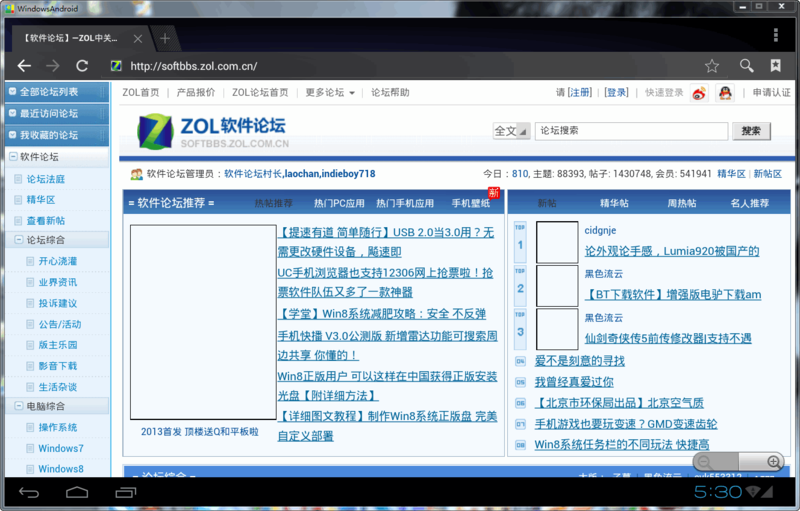Open Windows7 forum in sidebar
This screenshot has width=800, height=511.
pyautogui.click(x=61, y=448)
